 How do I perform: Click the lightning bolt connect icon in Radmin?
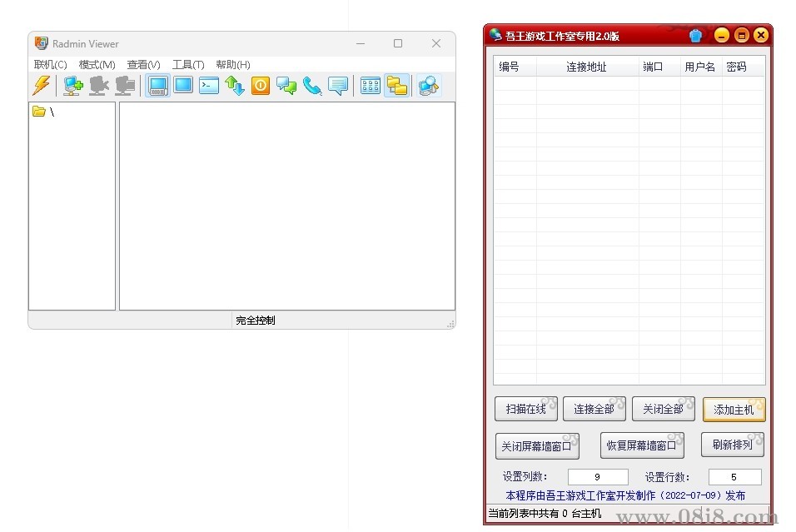tap(42, 85)
